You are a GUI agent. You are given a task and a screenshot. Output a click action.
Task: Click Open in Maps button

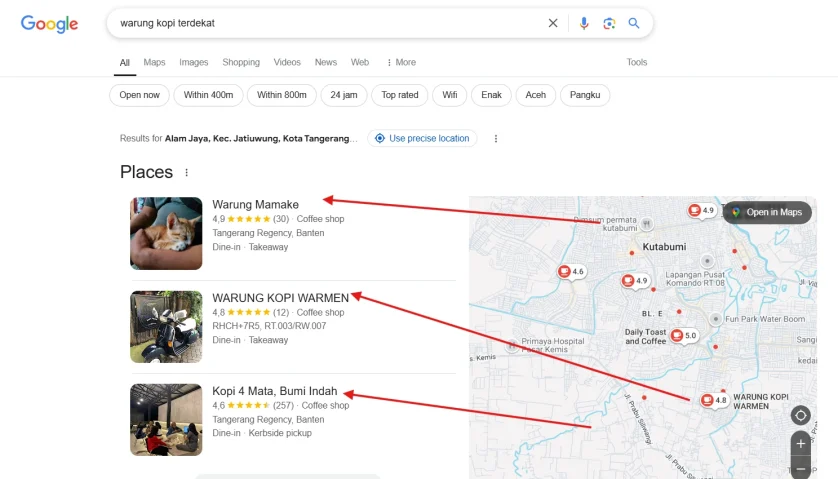point(767,212)
